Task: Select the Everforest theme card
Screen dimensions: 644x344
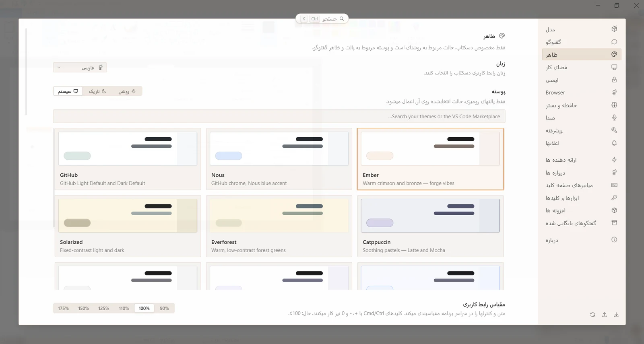Action: point(279,226)
